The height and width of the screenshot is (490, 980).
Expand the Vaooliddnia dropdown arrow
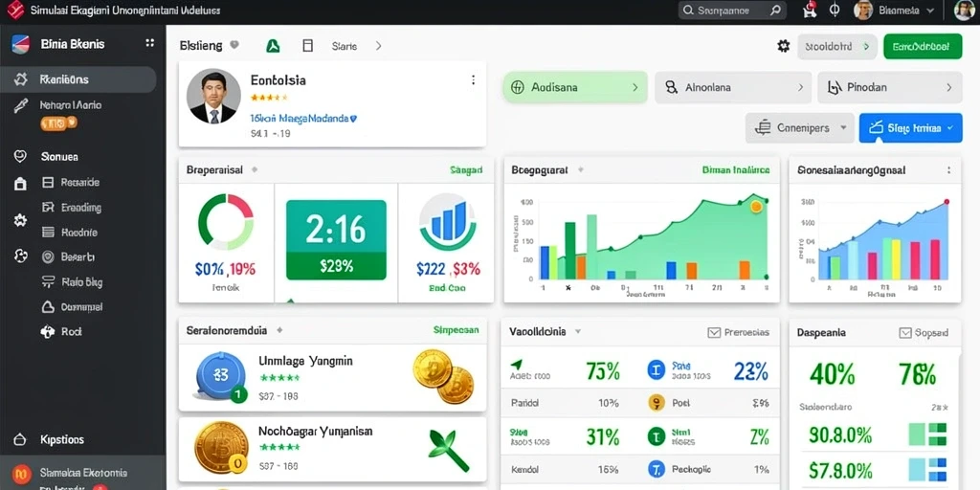coord(578,332)
